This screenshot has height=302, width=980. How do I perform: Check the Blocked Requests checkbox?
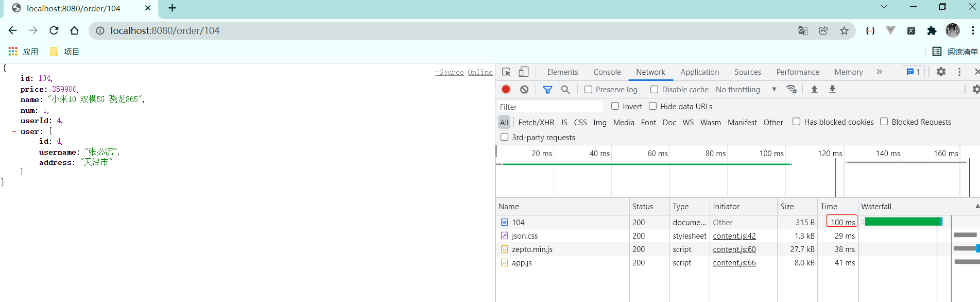tap(884, 122)
